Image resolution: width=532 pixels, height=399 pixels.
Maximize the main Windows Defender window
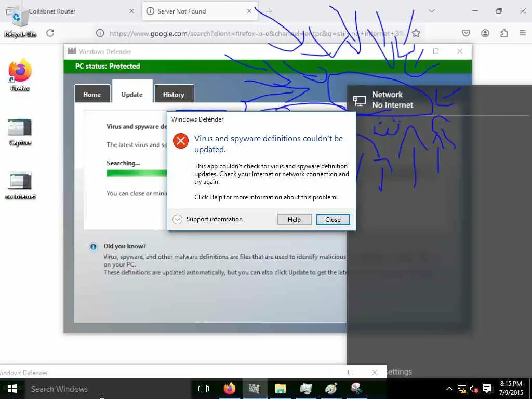(436, 51)
